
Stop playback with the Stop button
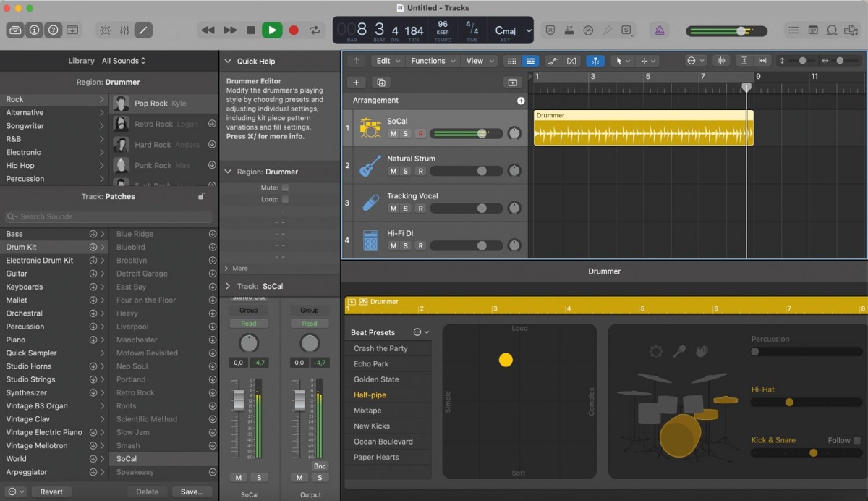tap(251, 30)
